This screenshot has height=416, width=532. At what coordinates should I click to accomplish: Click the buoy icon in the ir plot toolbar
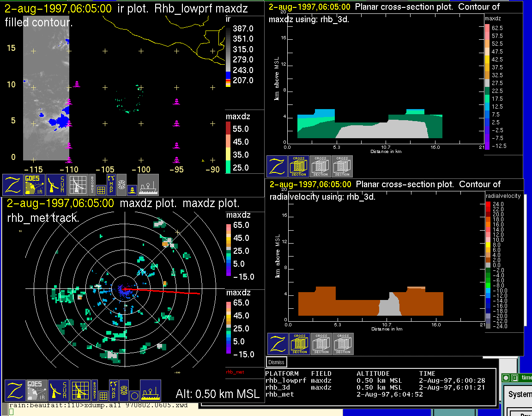tap(131, 190)
